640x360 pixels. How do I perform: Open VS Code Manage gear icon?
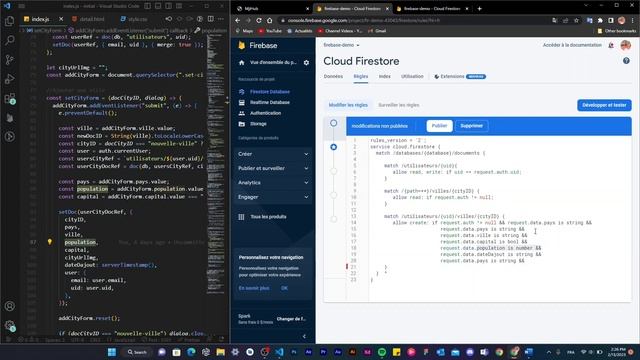[9, 325]
